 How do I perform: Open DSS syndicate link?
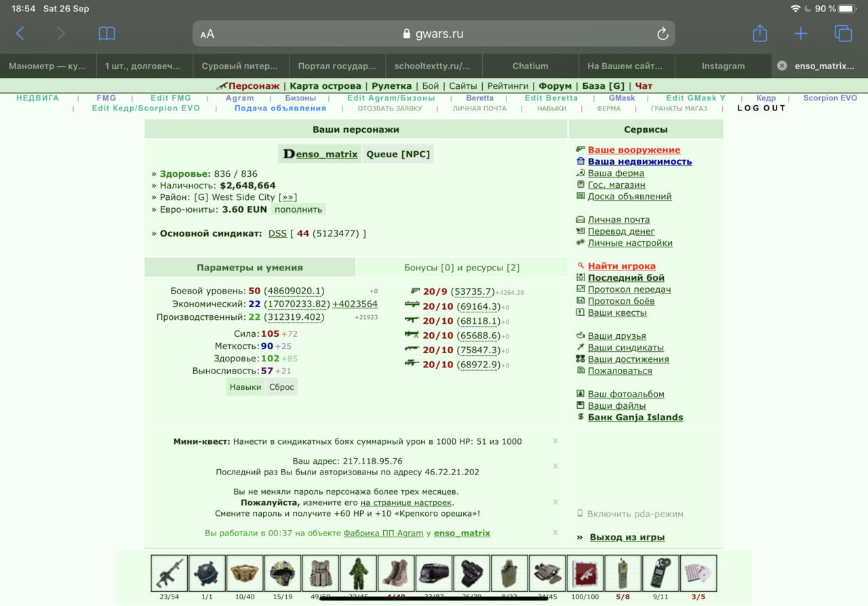tap(277, 233)
